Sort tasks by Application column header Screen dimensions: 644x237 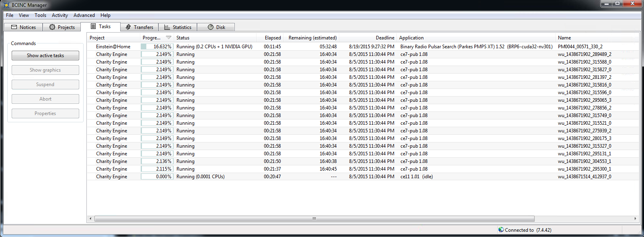pos(476,37)
